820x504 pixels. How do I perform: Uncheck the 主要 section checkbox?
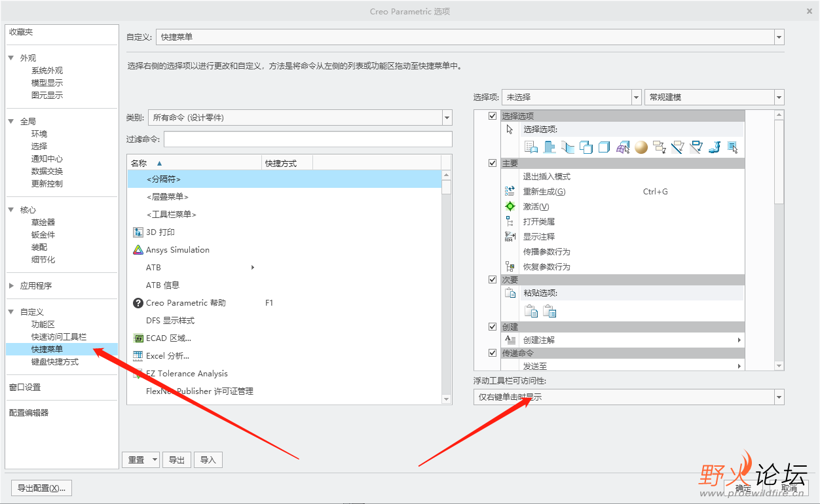493,163
